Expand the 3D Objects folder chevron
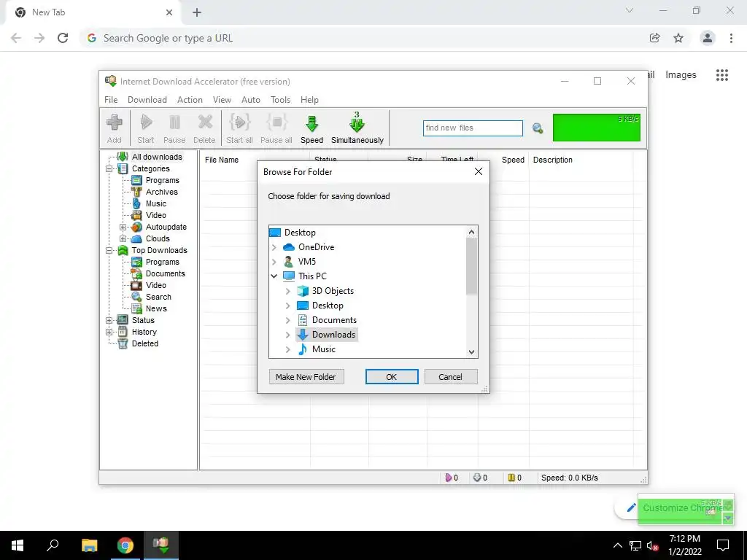The width and height of the screenshot is (747, 560). 287,291
